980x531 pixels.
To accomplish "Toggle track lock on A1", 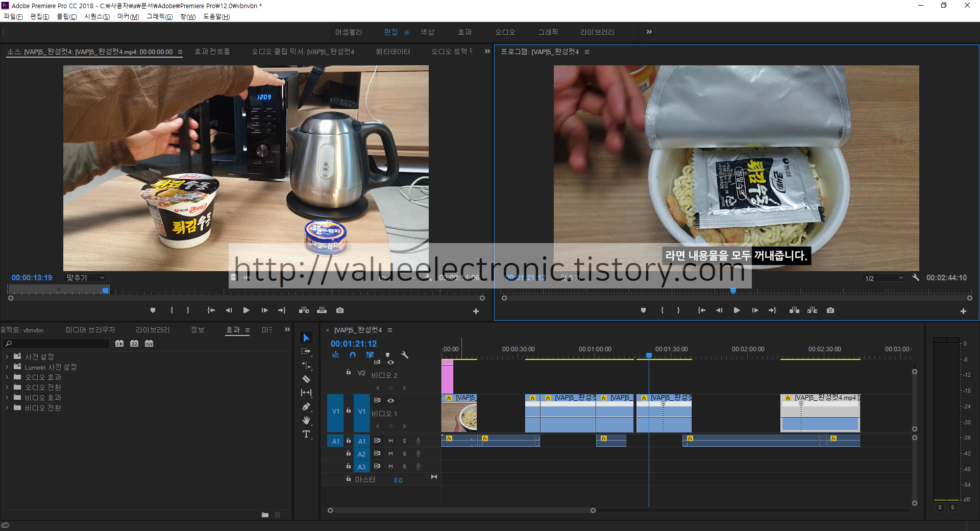I will 349,441.
